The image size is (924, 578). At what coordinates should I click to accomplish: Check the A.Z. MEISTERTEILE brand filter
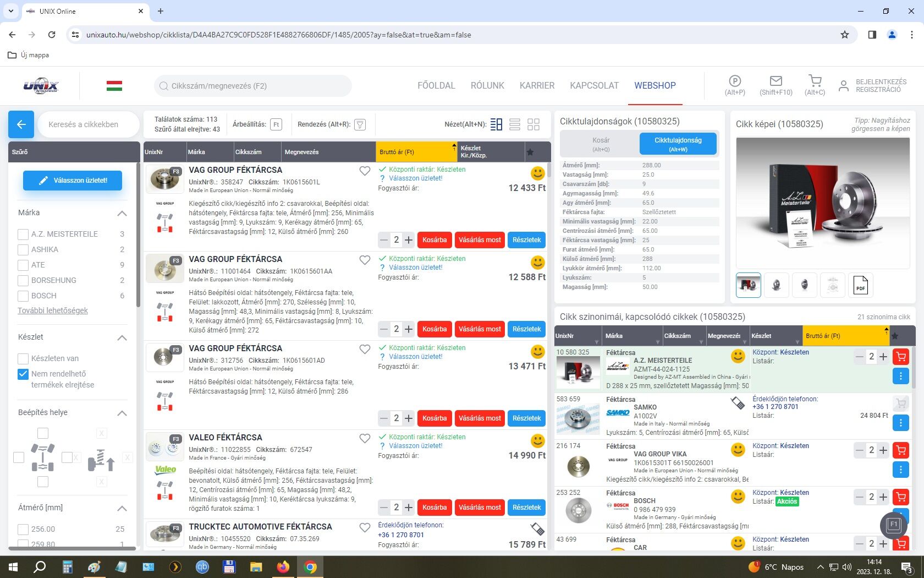(23, 234)
